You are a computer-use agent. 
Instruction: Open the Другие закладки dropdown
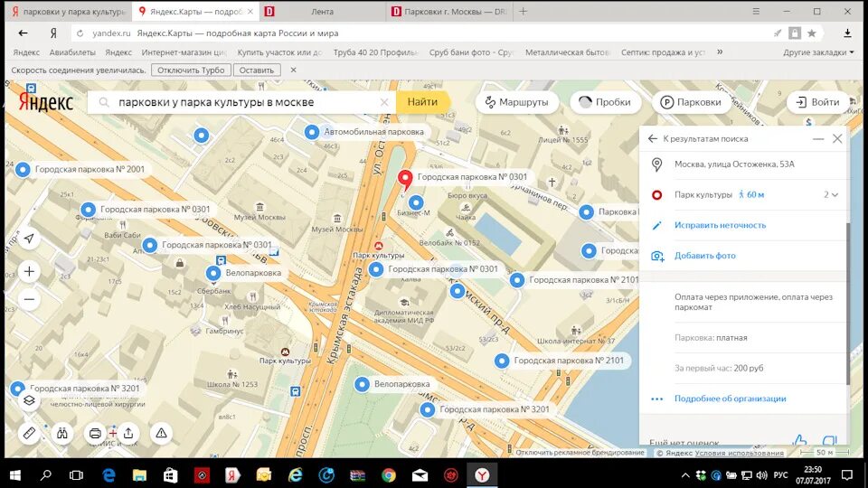pos(818,52)
